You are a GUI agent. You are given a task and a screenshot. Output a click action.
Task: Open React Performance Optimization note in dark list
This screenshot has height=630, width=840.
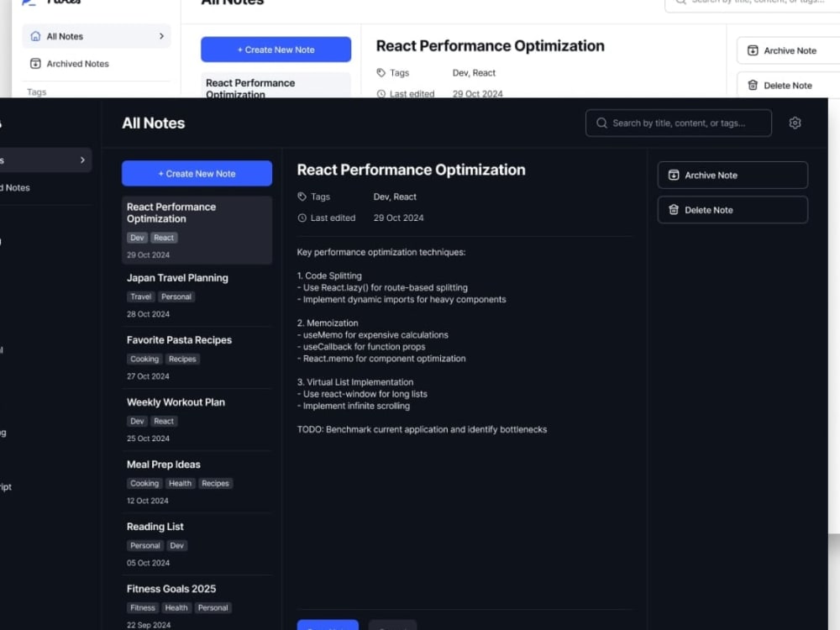pyautogui.click(x=197, y=230)
